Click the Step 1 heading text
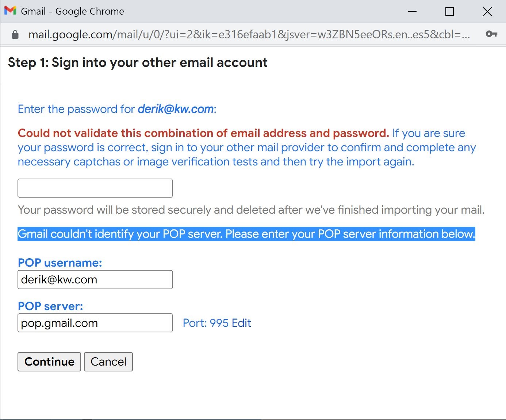The height and width of the screenshot is (420, 506). (138, 63)
